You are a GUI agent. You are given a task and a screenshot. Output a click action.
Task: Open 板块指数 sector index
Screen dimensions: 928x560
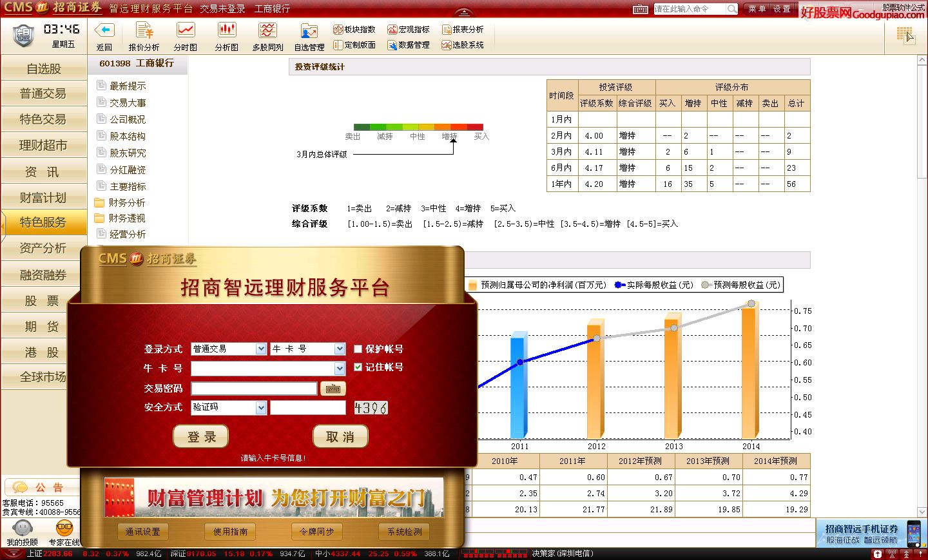click(x=354, y=30)
